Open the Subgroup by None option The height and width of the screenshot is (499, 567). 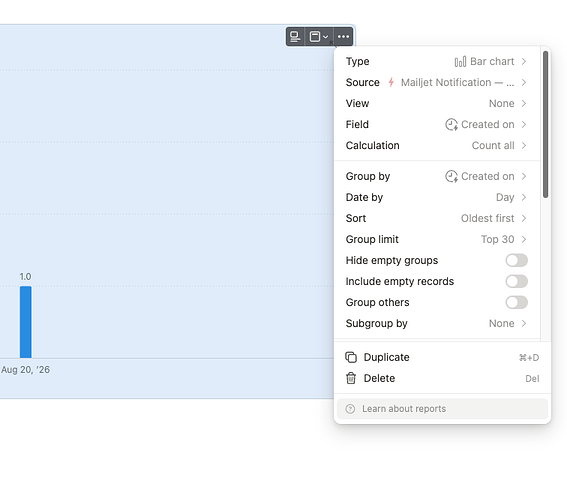coord(436,323)
